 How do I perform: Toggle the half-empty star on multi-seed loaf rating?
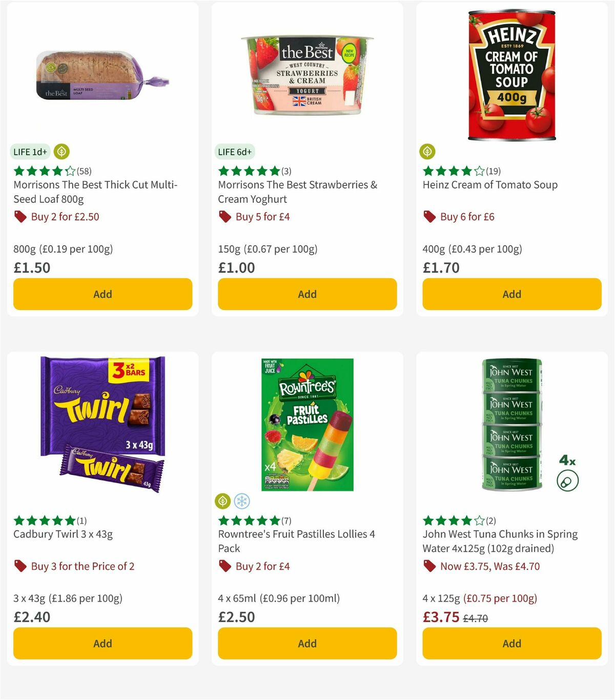coord(69,171)
